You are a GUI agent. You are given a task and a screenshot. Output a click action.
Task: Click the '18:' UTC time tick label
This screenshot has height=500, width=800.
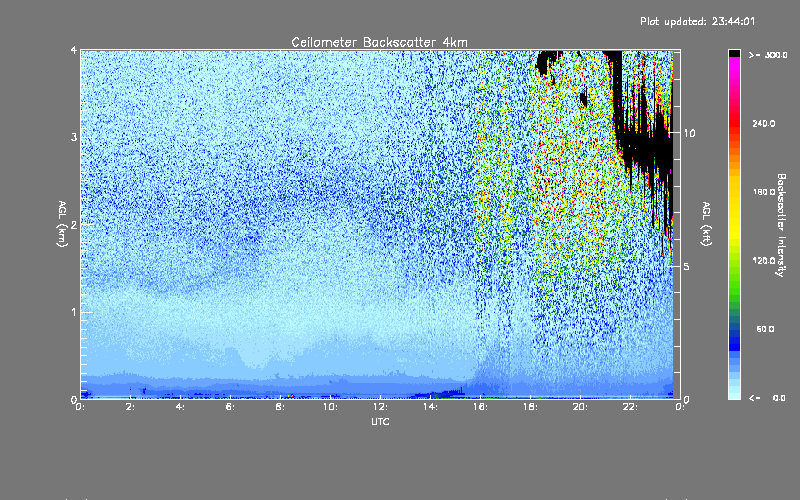(530, 407)
